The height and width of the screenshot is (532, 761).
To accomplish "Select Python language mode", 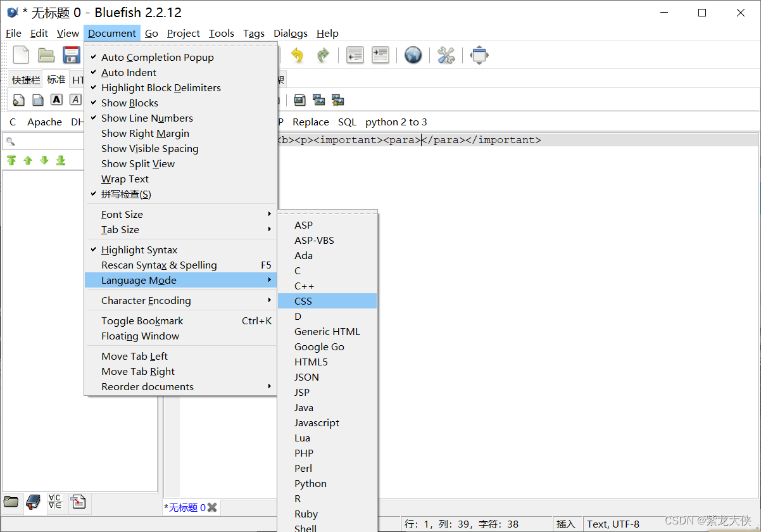I will pos(327,483).
